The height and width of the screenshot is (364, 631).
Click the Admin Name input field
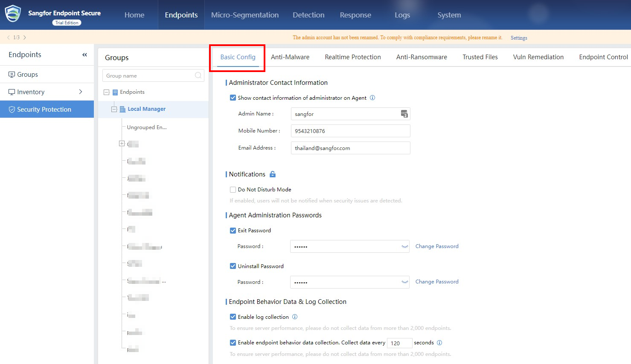(x=350, y=114)
